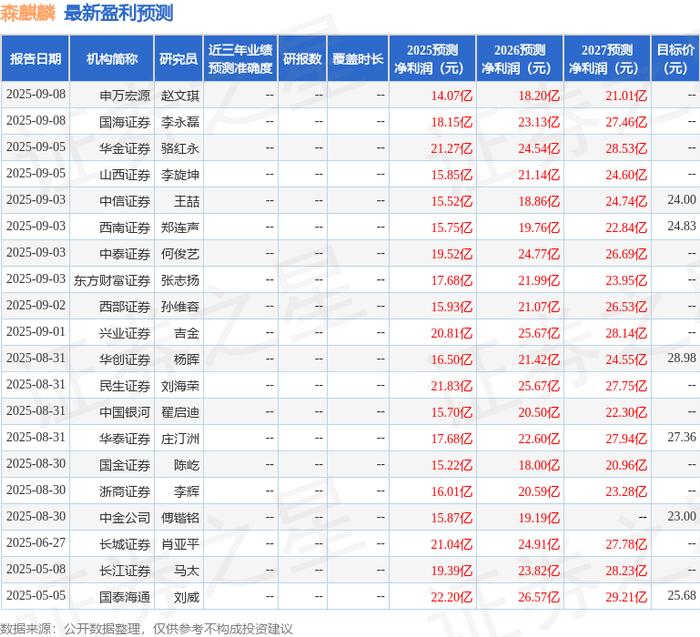Click researcher name 王喆

(187, 201)
